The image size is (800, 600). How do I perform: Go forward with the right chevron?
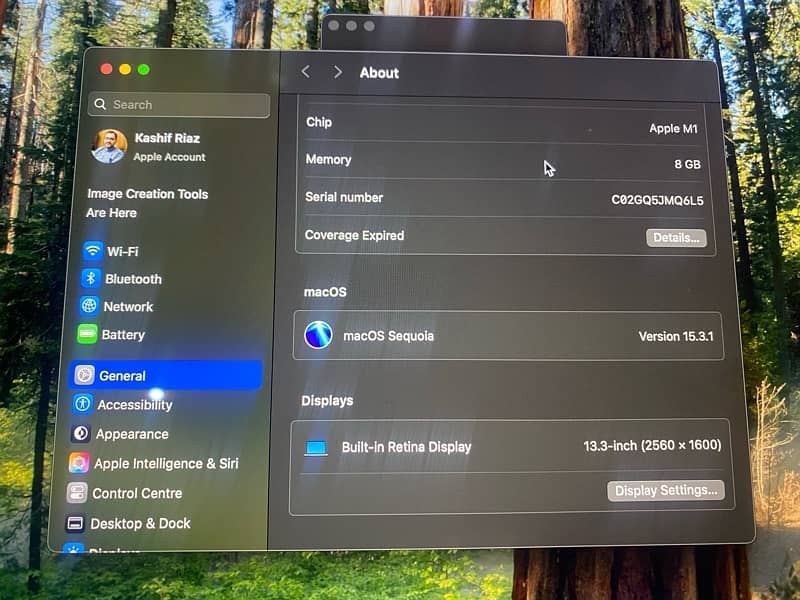point(337,72)
